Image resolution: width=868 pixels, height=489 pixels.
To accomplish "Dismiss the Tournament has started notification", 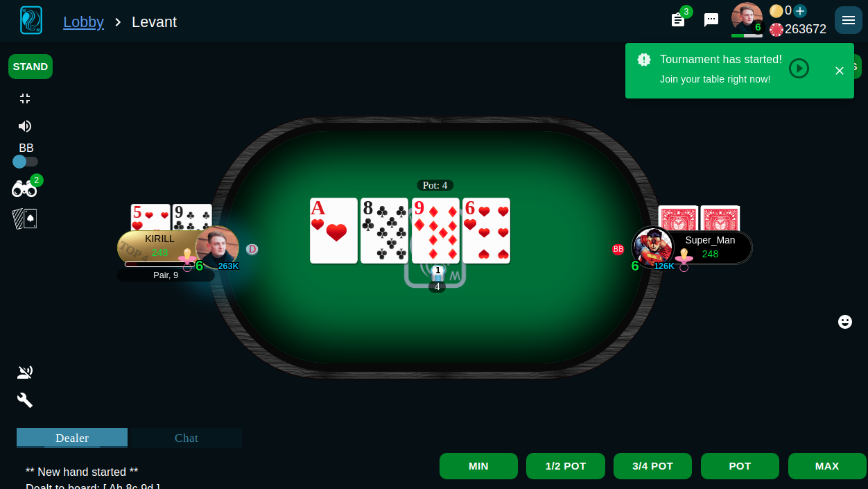I will pos(840,71).
